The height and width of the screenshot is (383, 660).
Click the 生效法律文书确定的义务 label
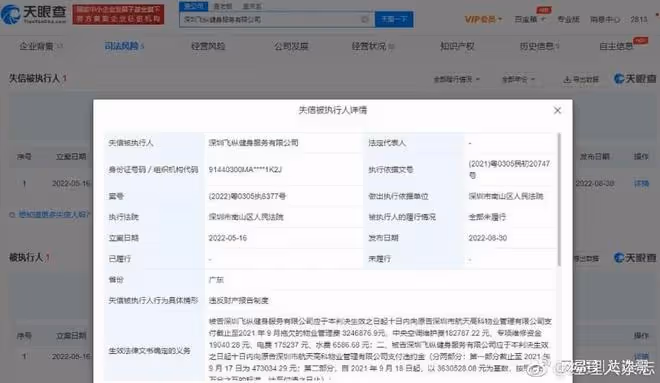pos(149,350)
